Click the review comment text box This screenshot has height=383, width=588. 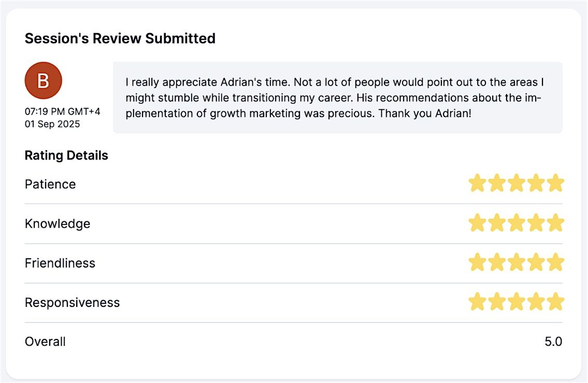(x=337, y=98)
